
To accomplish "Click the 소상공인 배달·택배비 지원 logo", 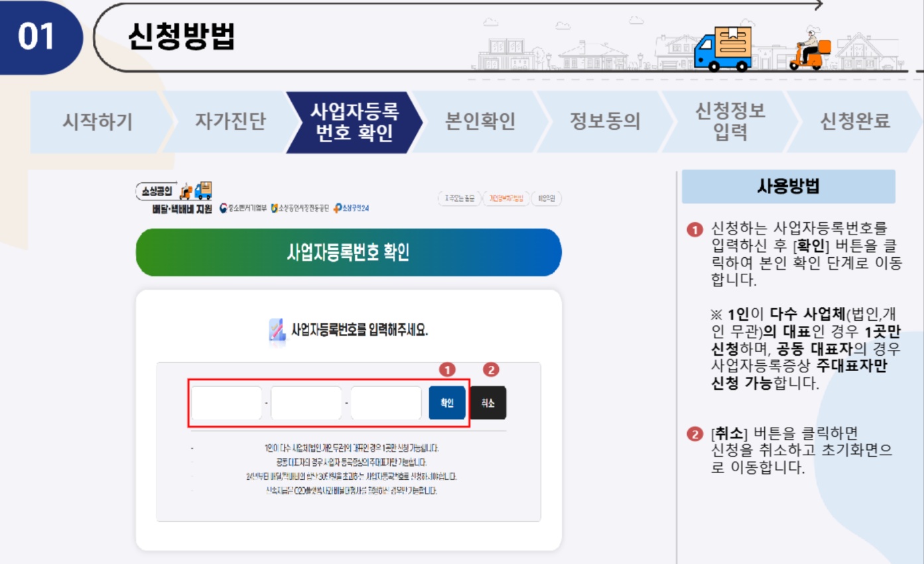I will tap(174, 198).
